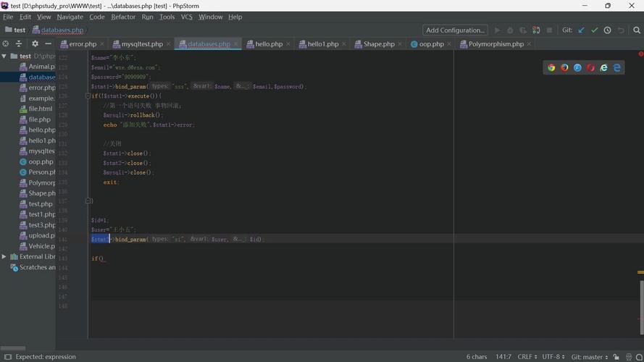Screen dimensions: 644x362
Task: Hide the Project tool window
Action: pyautogui.click(x=48, y=43)
